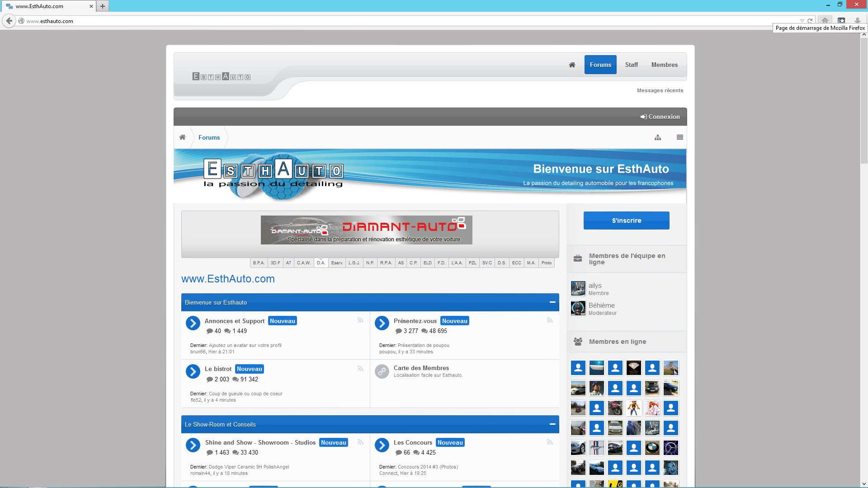
Task: Click the S'inscrire registration button
Action: pyautogui.click(x=627, y=221)
